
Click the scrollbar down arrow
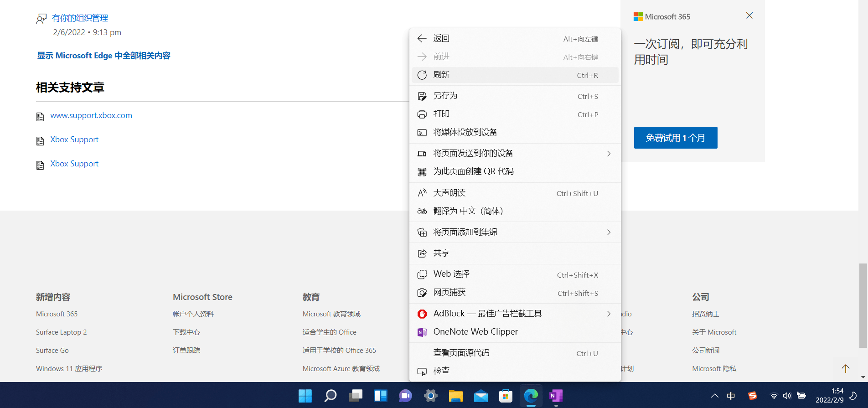[x=863, y=377]
